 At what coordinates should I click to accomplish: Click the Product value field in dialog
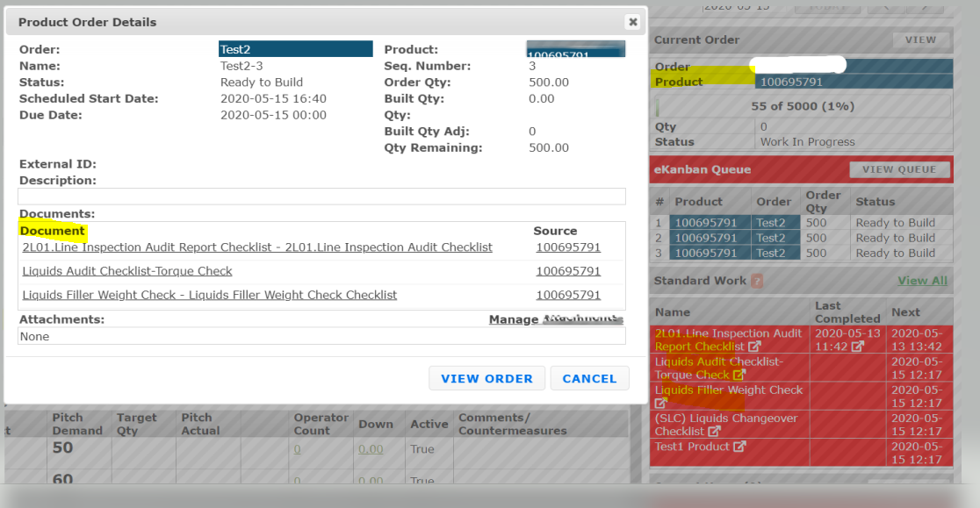click(576, 49)
